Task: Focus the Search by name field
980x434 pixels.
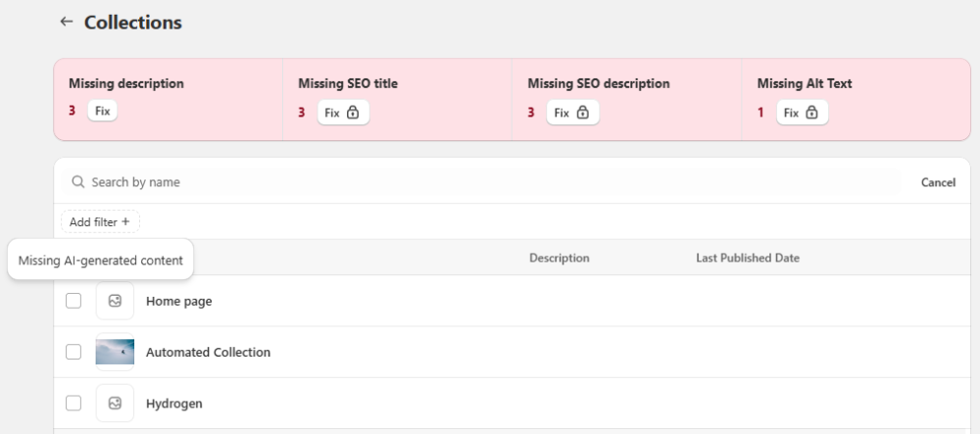Action: [490, 182]
